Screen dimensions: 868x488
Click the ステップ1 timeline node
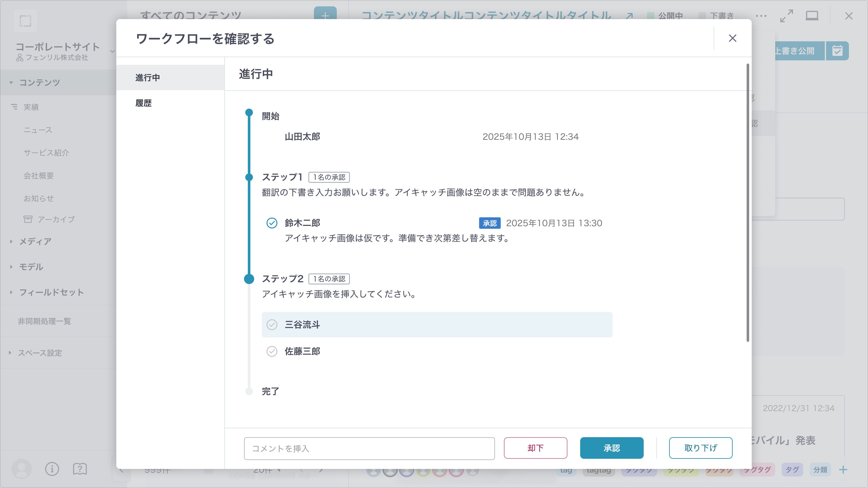pyautogui.click(x=249, y=177)
